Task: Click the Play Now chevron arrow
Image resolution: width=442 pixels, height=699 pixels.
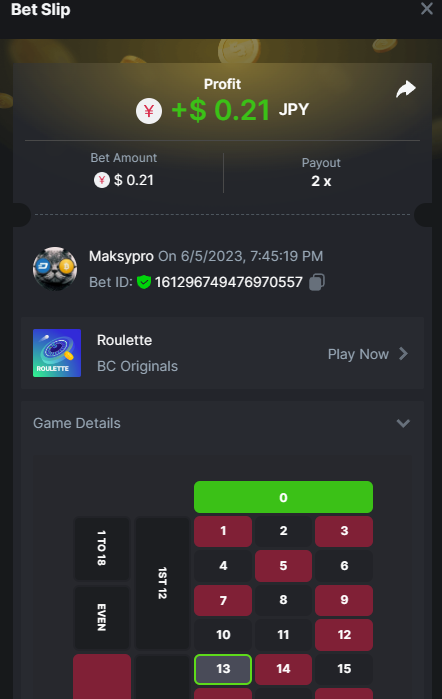Action: coord(403,354)
